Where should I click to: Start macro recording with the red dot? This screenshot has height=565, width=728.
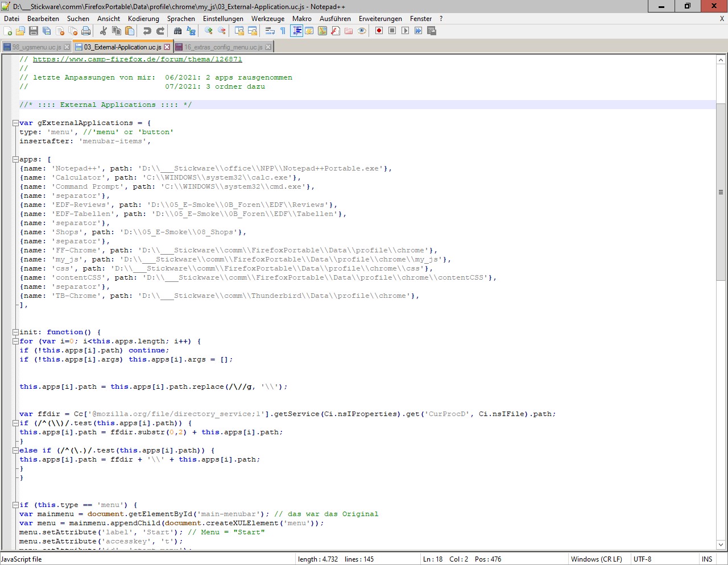click(379, 31)
